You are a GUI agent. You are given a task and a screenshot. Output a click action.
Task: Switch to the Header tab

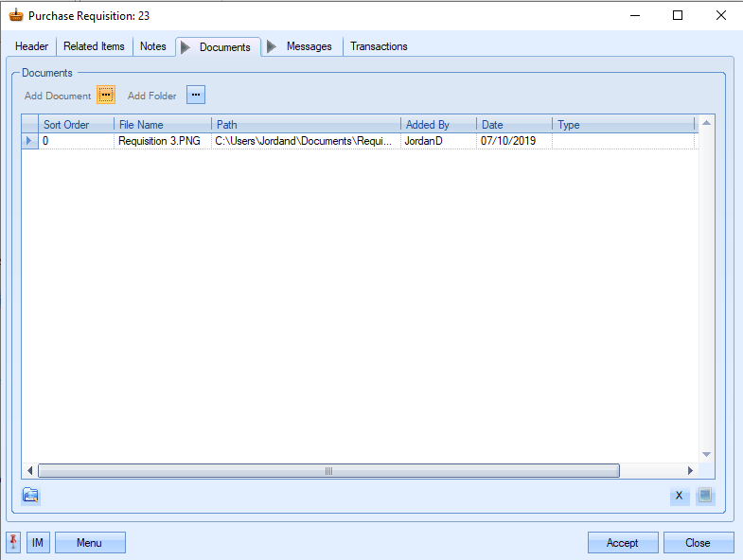point(32,46)
